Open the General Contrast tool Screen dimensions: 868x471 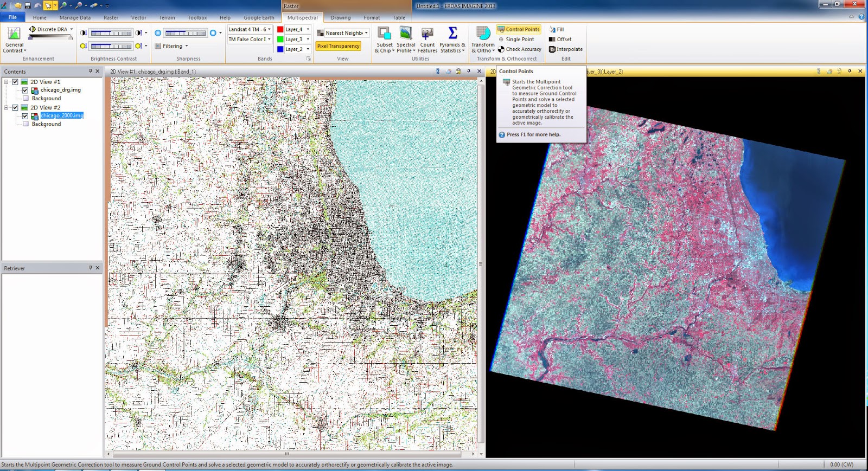coord(14,40)
